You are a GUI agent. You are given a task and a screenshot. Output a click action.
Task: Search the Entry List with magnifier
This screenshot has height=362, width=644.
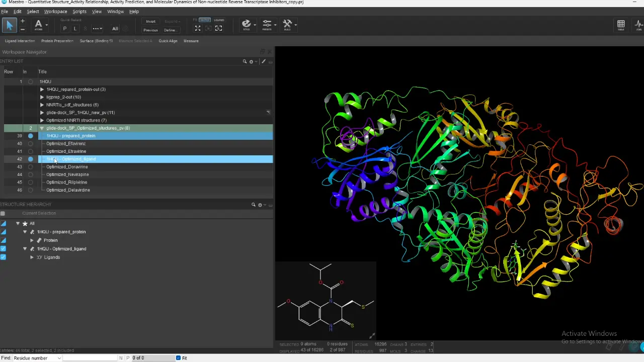245,62
